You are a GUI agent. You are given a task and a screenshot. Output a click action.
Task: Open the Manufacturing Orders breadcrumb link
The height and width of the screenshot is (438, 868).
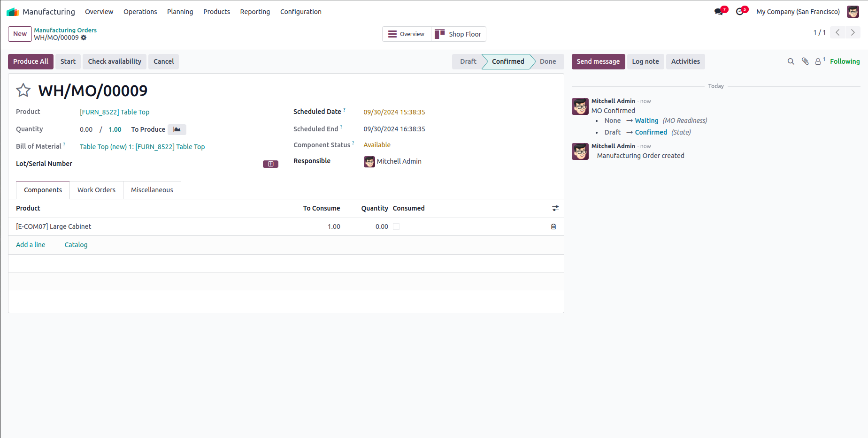click(x=65, y=30)
